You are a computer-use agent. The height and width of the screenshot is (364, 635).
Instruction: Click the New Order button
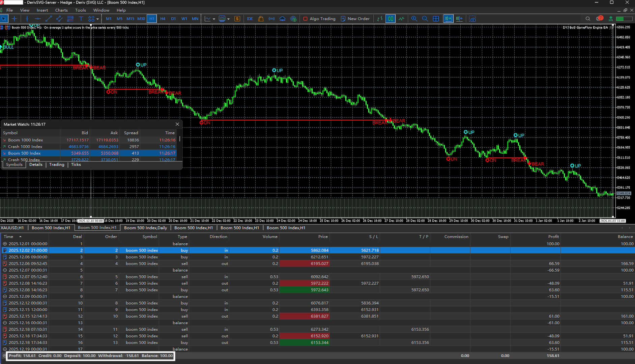355,19
